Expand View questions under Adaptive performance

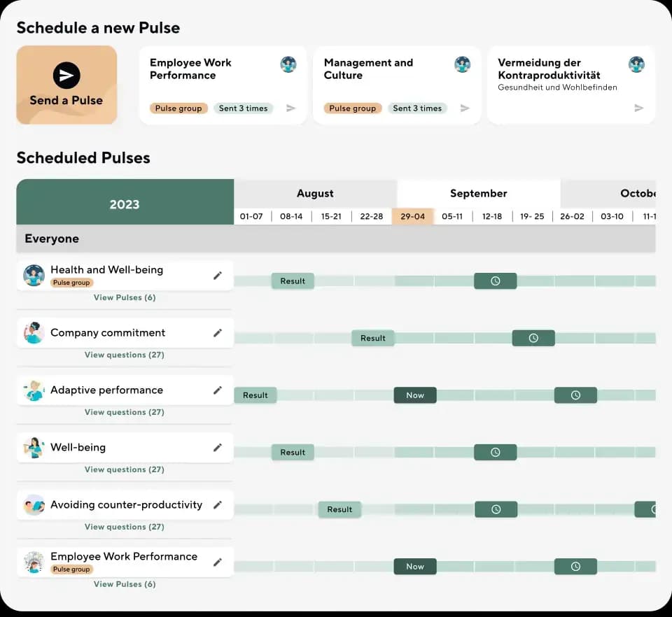(124, 412)
